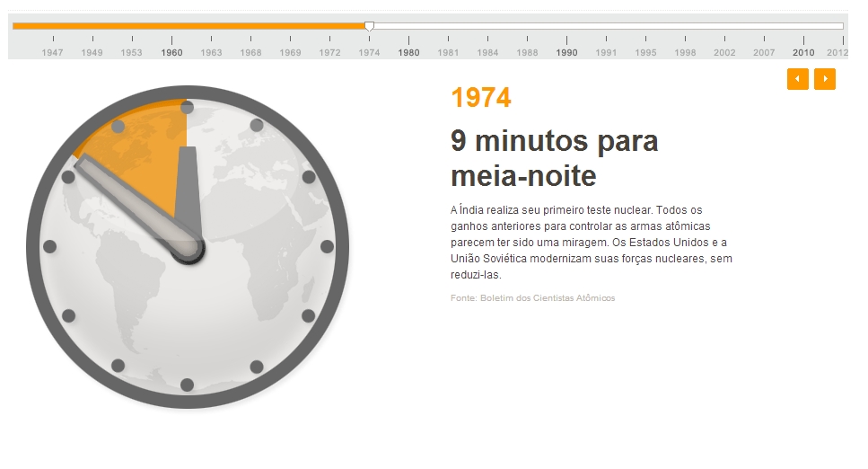Select the year 1953 on timeline
This screenshot has height=469, width=868.
[132, 52]
